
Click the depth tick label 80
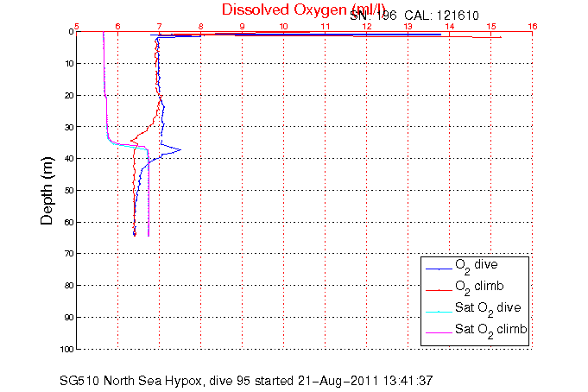pyautogui.click(x=69, y=286)
